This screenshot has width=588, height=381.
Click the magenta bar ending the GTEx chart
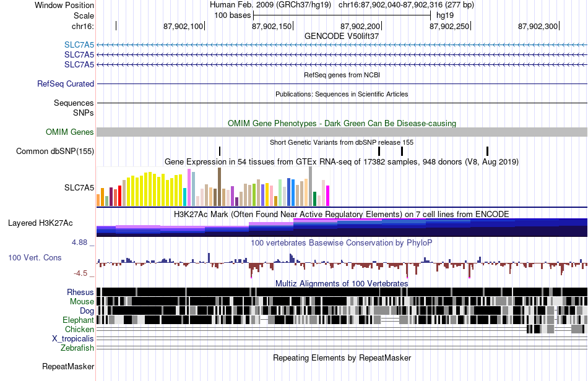click(x=328, y=195)
